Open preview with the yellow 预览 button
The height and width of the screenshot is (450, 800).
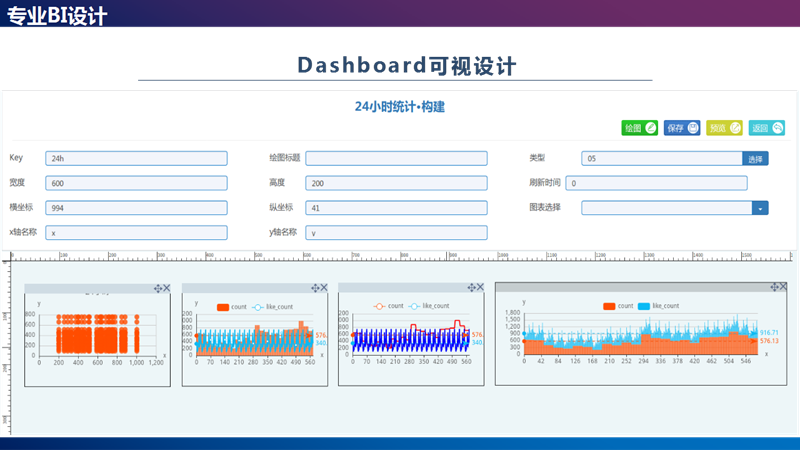click(x=724, y=128)
